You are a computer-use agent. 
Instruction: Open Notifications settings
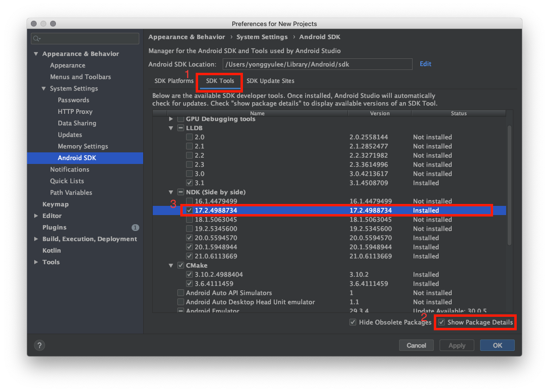[70, 169]
